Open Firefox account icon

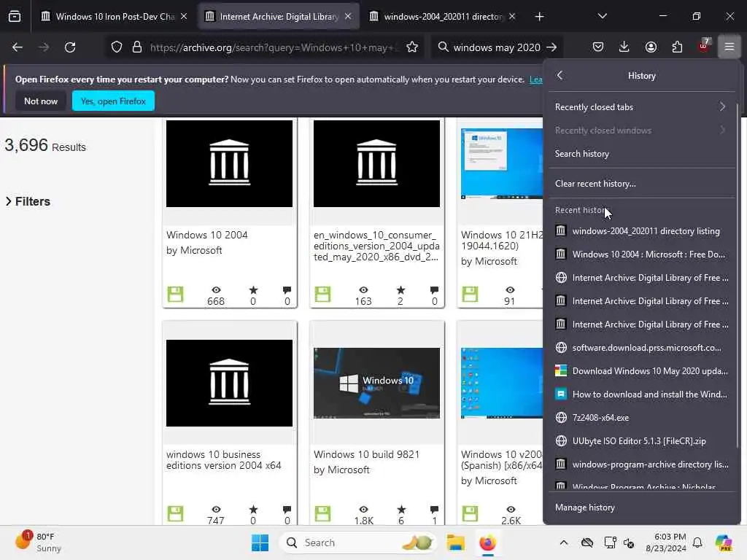click(x=651, y=47)
